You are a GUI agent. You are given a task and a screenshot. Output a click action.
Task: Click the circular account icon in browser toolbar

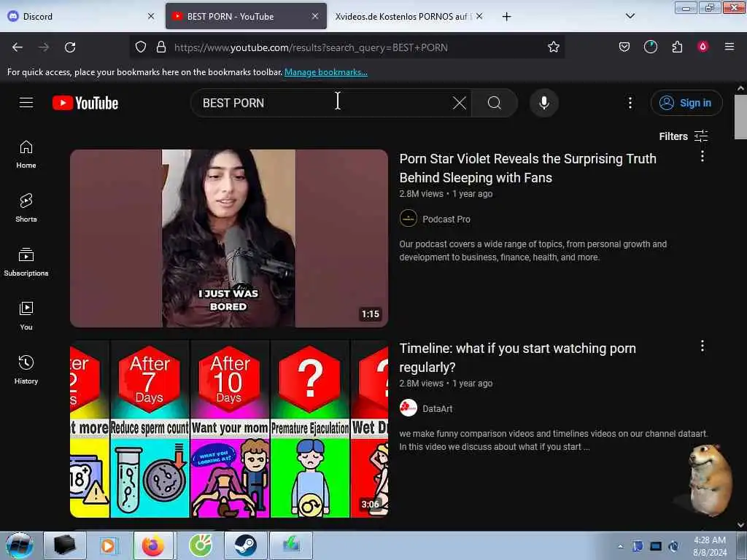click(x=650, y=47)
